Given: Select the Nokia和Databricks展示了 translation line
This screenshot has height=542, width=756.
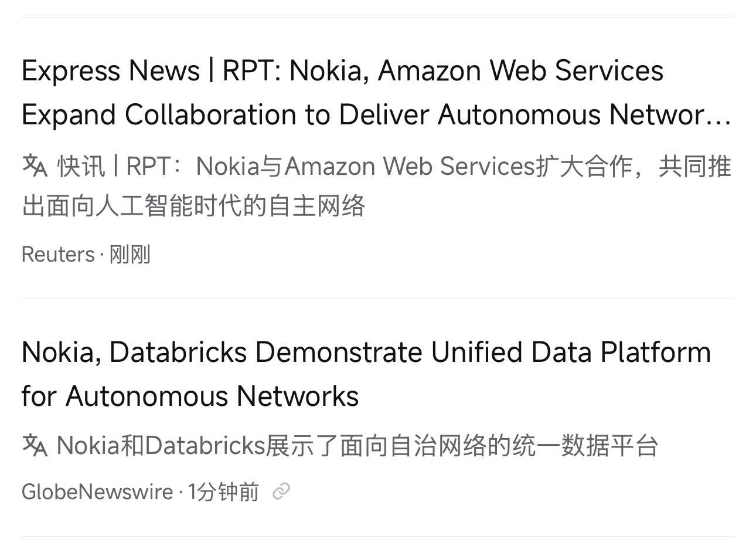Looking at the screenshot, I should coord(357,446).
